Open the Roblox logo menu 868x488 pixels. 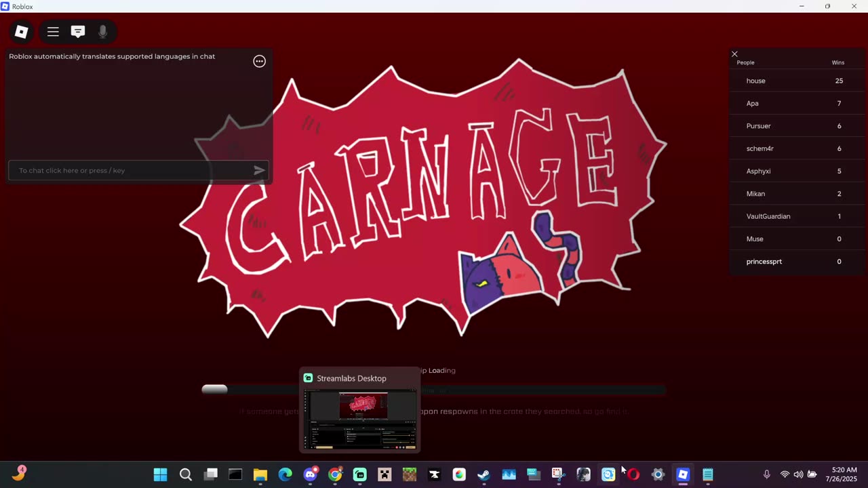coord(22,32)
